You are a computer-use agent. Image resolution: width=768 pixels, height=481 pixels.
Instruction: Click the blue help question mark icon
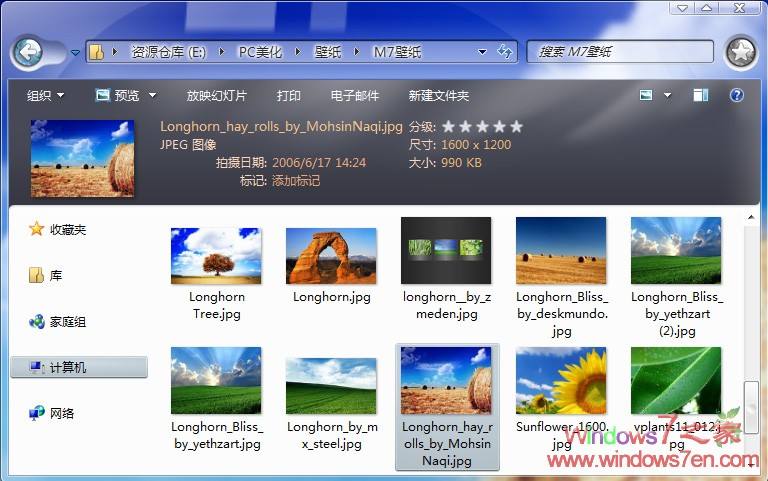click(x=737, y=95)
